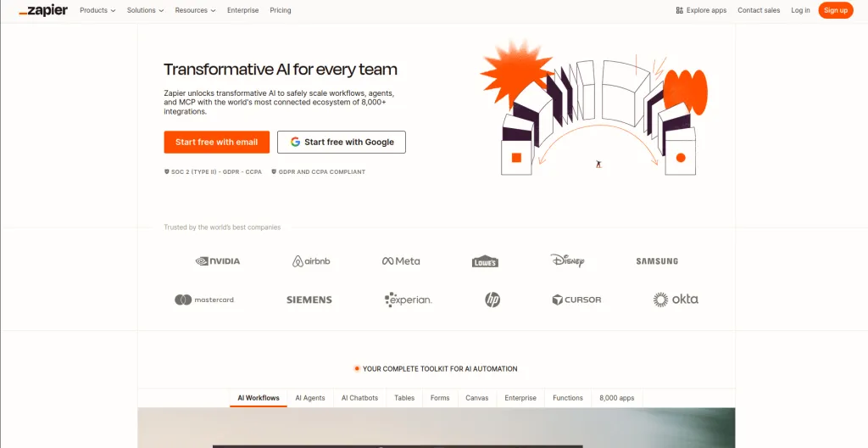Image resolution: width=868 pixels, height=448 pixels.
Task: Open the Explore apps link
Action: 701,10
